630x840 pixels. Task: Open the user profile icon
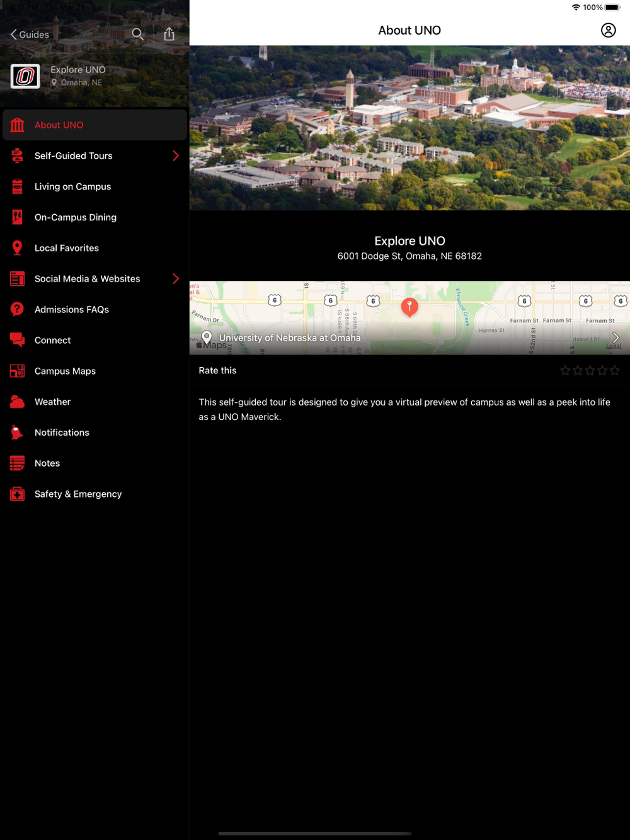pyautogui.click(x=608, y=30)
